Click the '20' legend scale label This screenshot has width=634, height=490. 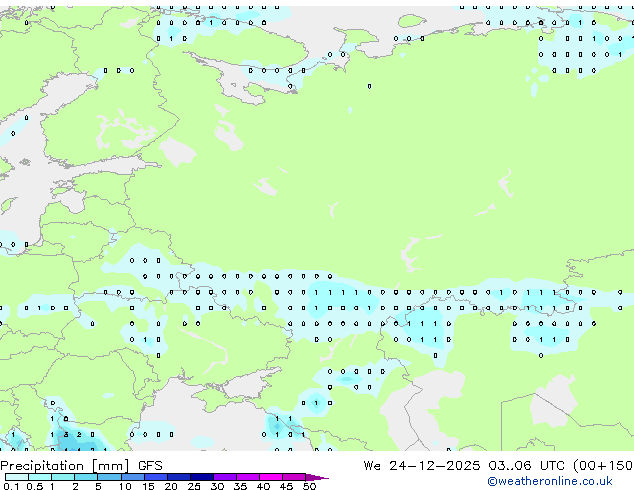(x=171, y=486)
